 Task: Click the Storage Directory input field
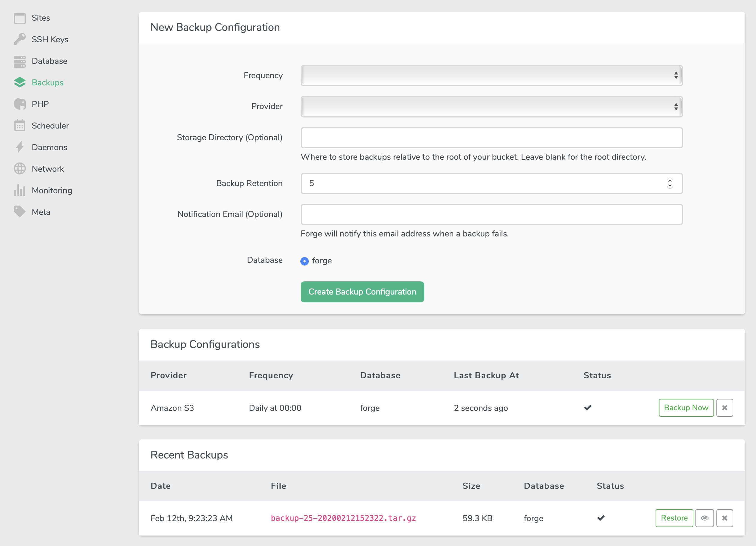click(x=491, y=137)
